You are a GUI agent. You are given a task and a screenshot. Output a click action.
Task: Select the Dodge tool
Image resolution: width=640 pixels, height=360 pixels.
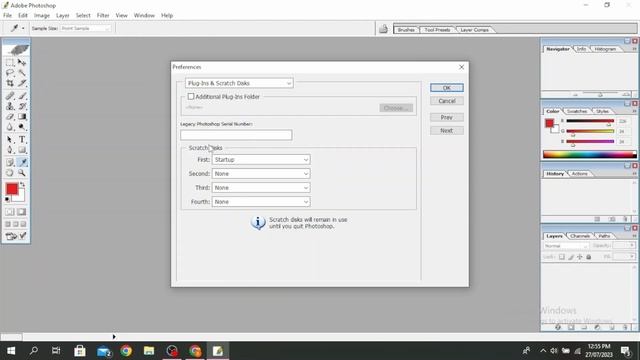[22, 127]
